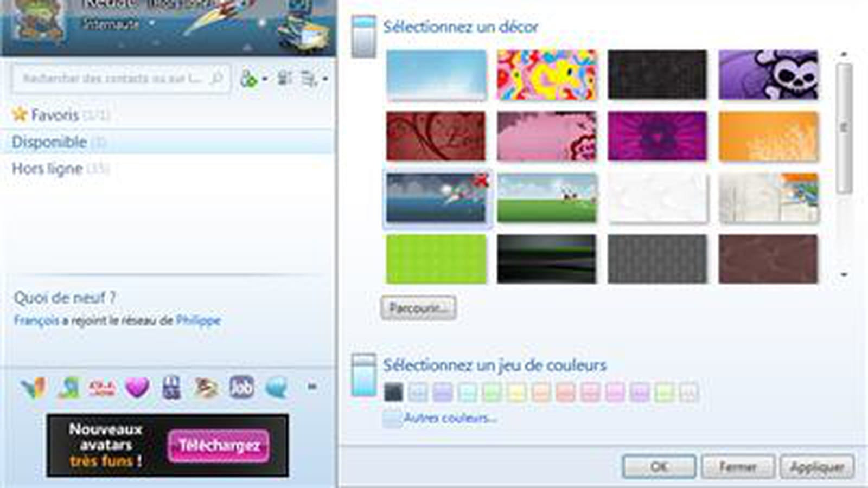Image resolution: width=868 pixels, height=488 pixels.
Task: Click the Appliquer button
Action: pyautogui.click(x=817, y=466)
